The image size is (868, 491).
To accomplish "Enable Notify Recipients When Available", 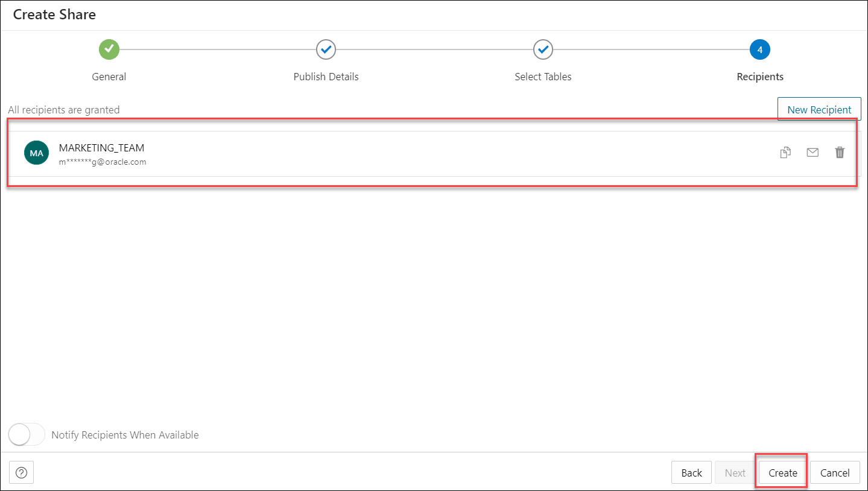I will point(26,434).
